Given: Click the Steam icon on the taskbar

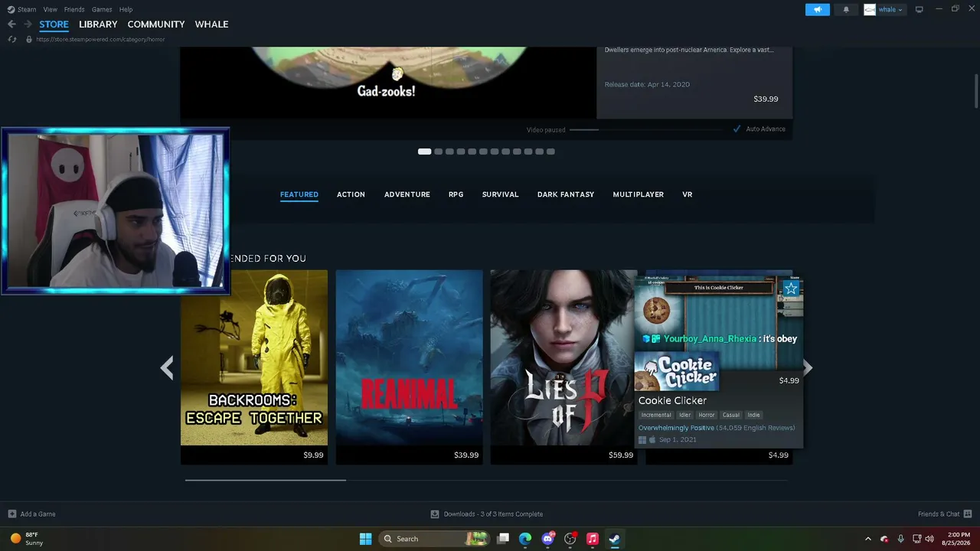Looking at the screenshot, I should [x=614, y=539].
